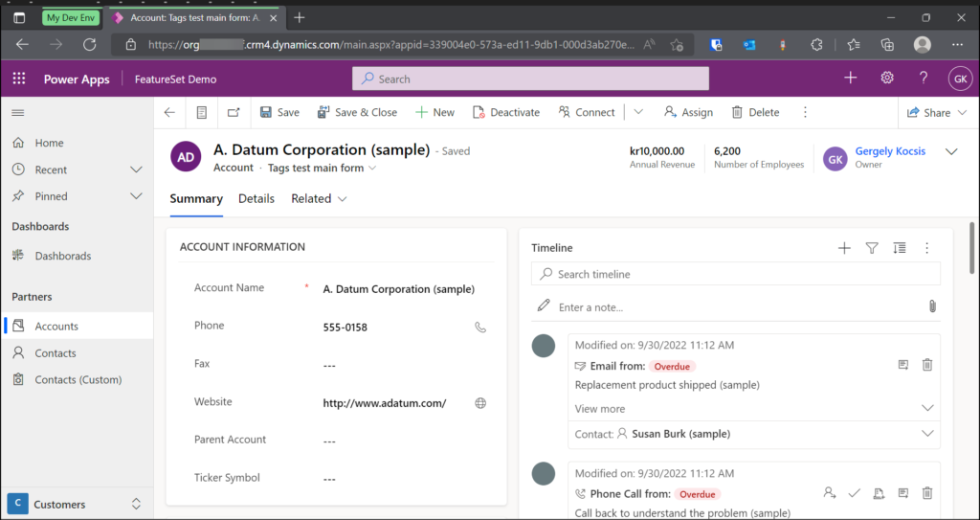
Task: Add a timeline record with plus icon
Action: (x=844, y=248)
